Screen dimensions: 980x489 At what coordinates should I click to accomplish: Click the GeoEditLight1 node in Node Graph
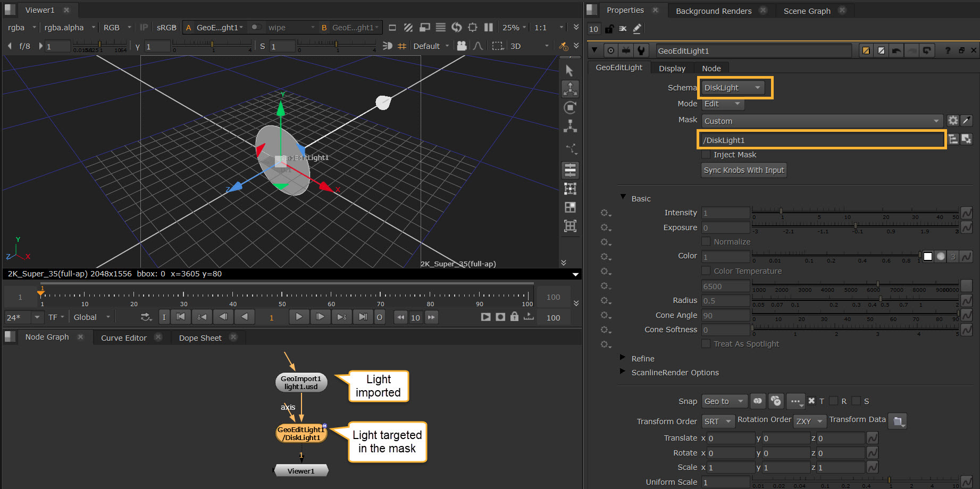(301, 434)
